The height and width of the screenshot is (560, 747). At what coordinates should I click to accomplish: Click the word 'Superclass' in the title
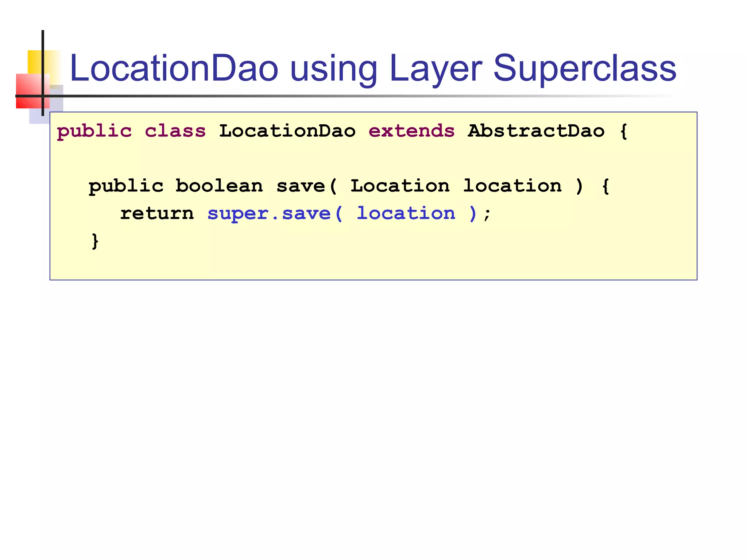coord(584,69)
